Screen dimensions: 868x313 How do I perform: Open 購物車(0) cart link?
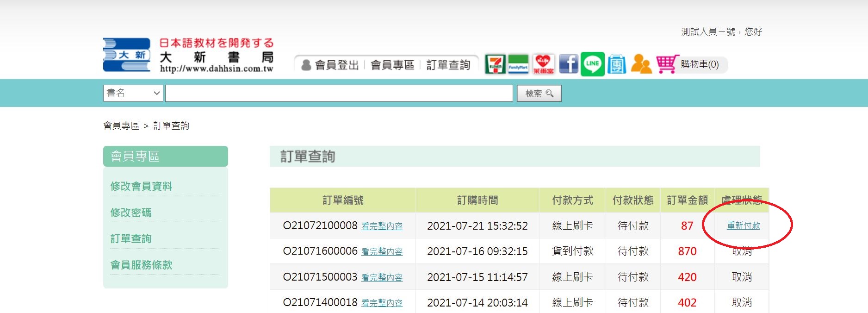click(x=700, y=64)
